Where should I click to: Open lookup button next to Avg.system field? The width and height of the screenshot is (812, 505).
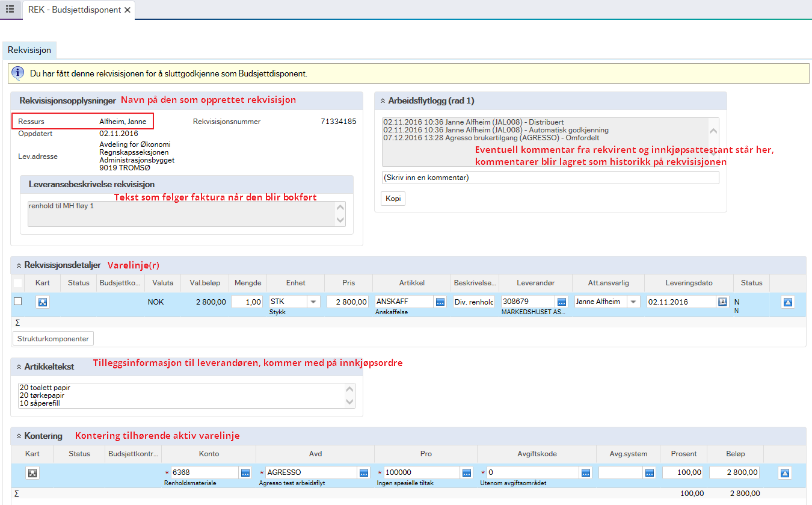(x=648, y=472)
